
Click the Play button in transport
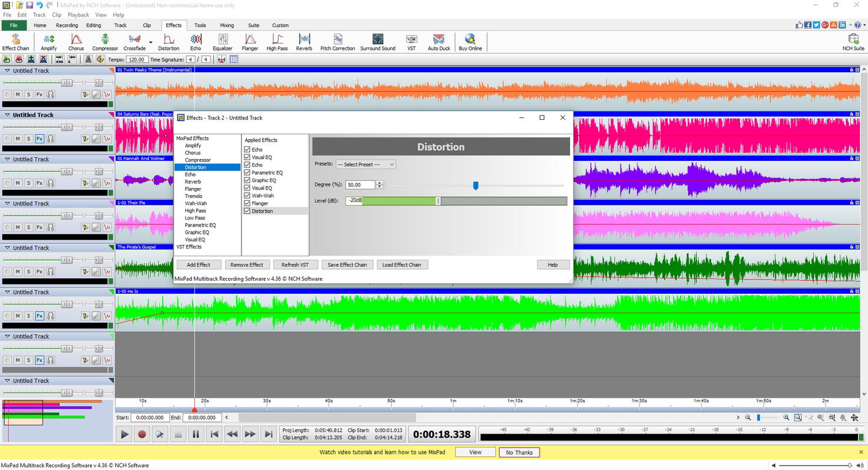coord(124,434)
